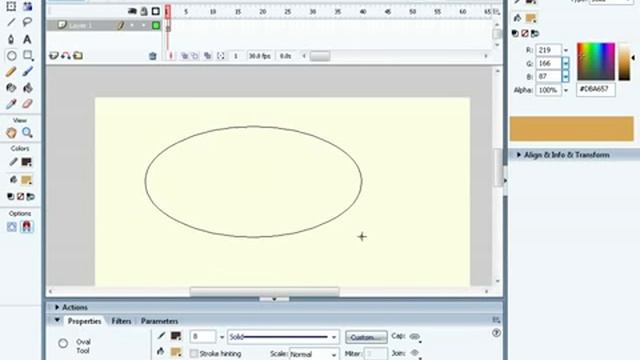Toggle show/hide all layers eye header
640x360 pixels.
(132, 11)
